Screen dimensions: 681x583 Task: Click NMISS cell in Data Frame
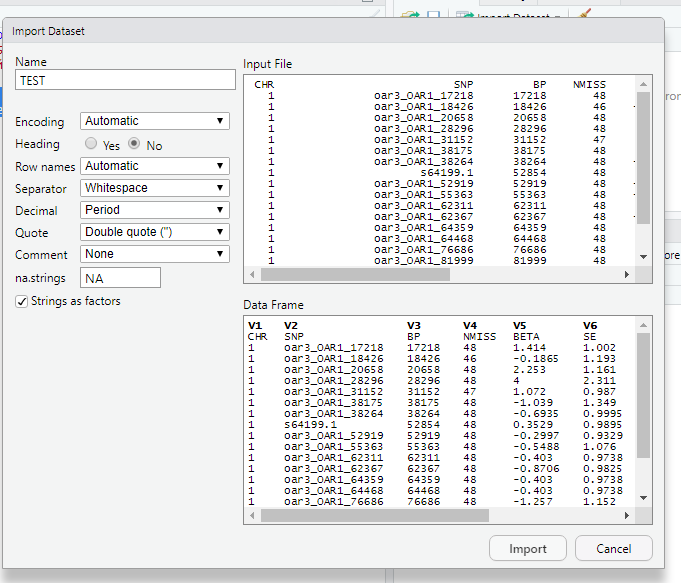(x=479, y=337)
